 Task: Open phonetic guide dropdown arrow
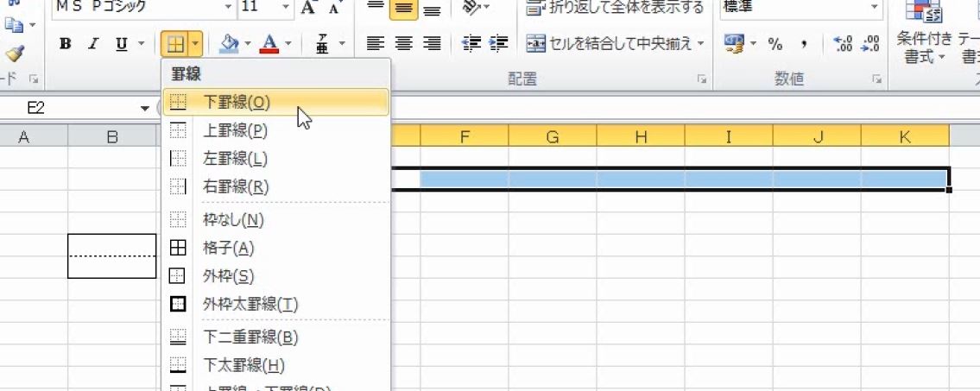342,44
